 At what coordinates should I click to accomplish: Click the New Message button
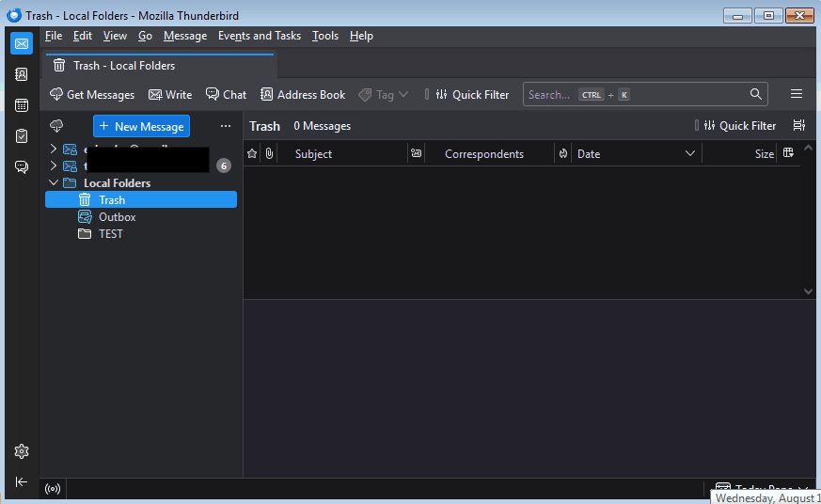141,126
